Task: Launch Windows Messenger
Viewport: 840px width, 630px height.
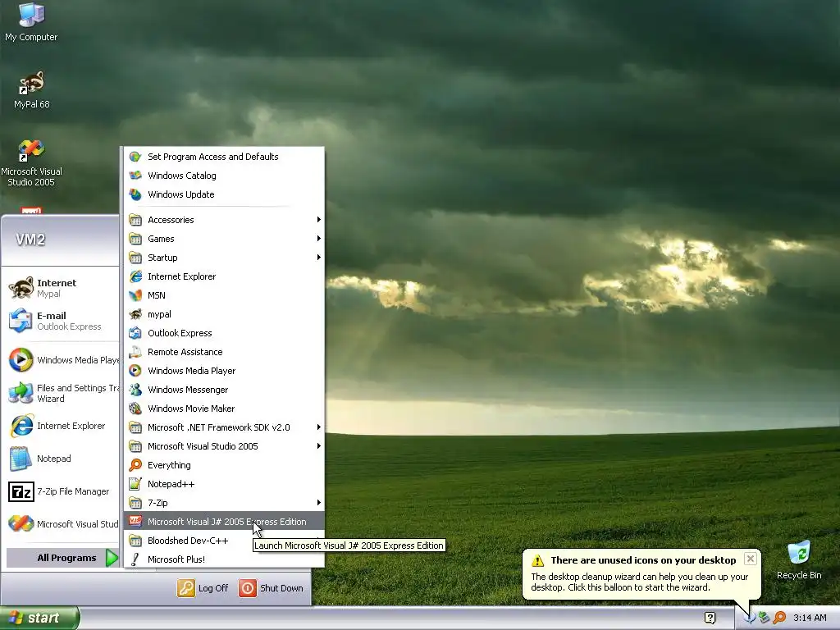Action: point(225,390)
